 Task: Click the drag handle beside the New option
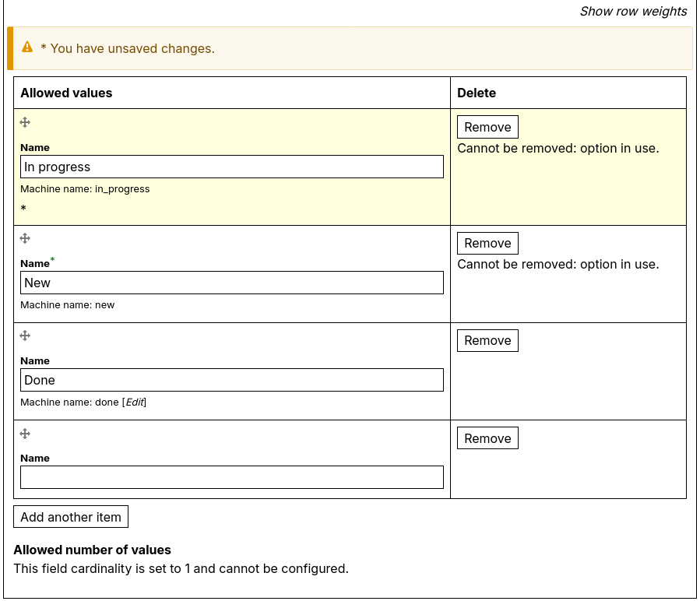click(x=26, y=238)
